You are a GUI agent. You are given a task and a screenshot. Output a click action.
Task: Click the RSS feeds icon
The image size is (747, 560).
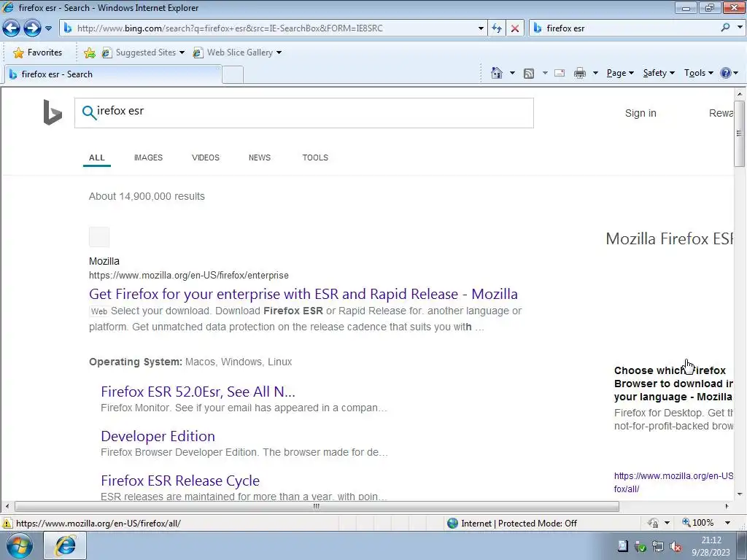click(529, 74)
